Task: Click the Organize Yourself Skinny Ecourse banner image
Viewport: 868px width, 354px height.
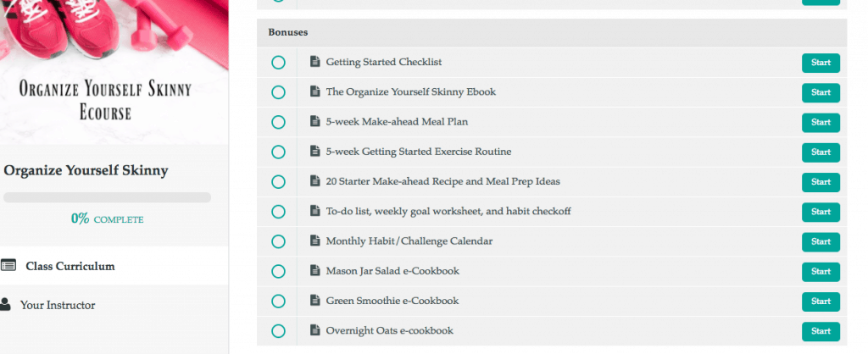Action: [114, 72]
